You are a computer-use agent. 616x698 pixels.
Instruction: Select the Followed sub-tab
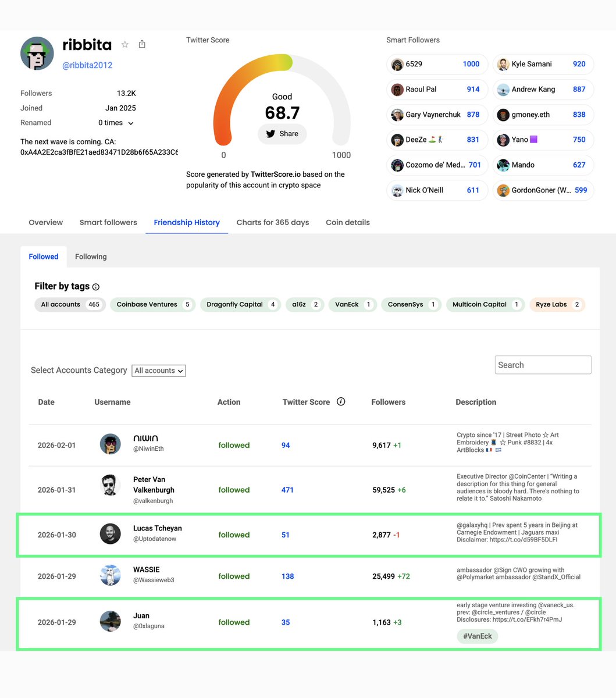tap(44, 257)
